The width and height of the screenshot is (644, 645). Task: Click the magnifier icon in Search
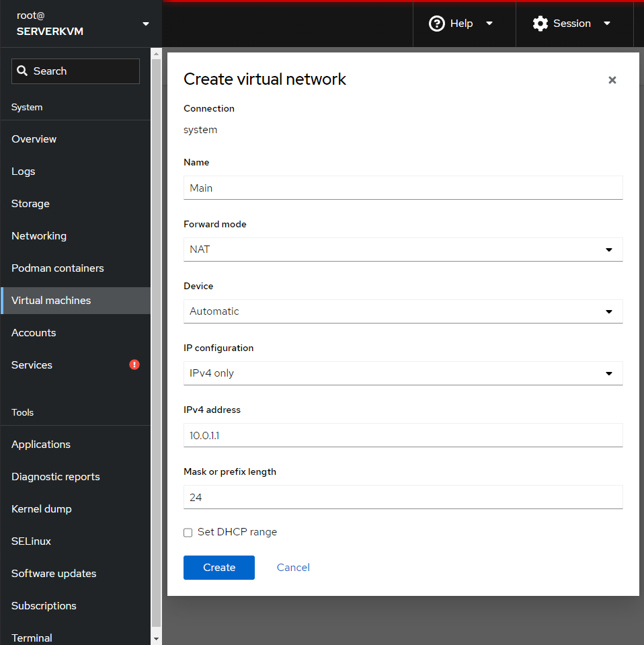[x=23, y=71]
